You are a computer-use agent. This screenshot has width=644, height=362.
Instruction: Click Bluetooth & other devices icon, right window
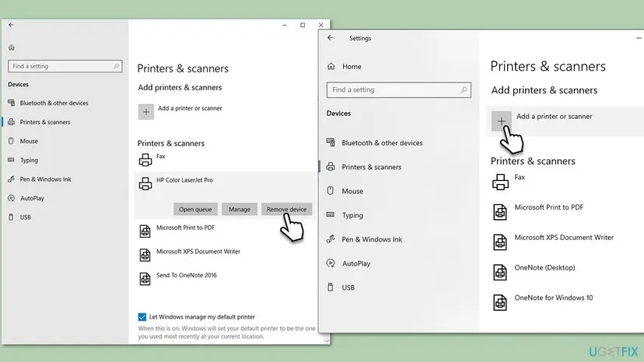click(x=331, y=142)
